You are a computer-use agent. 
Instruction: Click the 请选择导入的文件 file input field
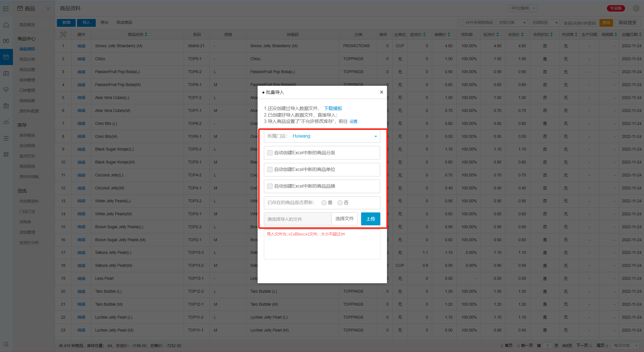[x=298, y=219]
